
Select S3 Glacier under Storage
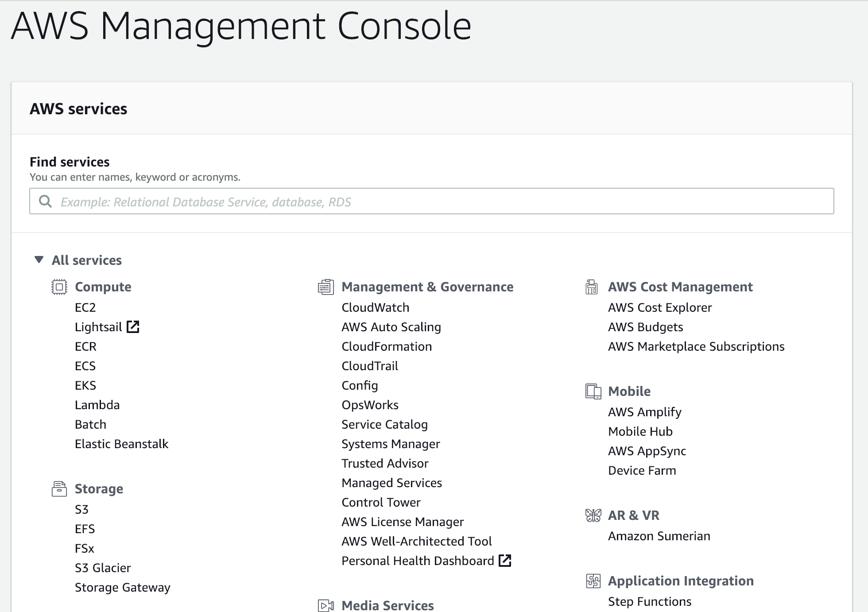103,568
